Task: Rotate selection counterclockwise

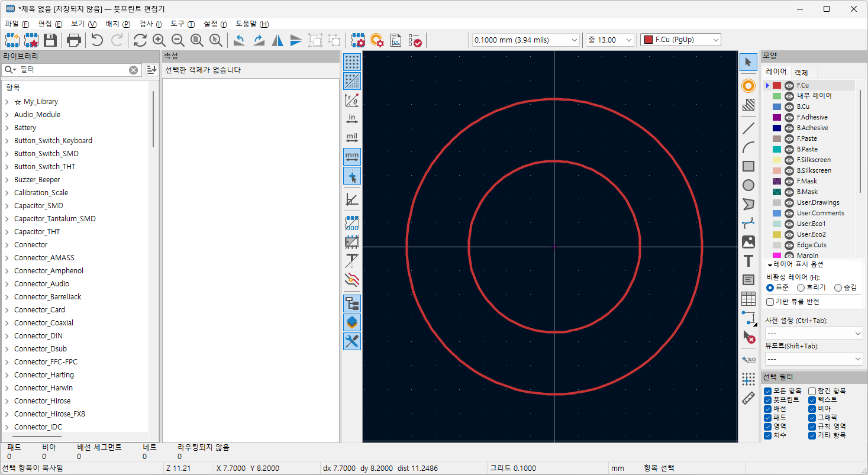Action: (240, 40)
